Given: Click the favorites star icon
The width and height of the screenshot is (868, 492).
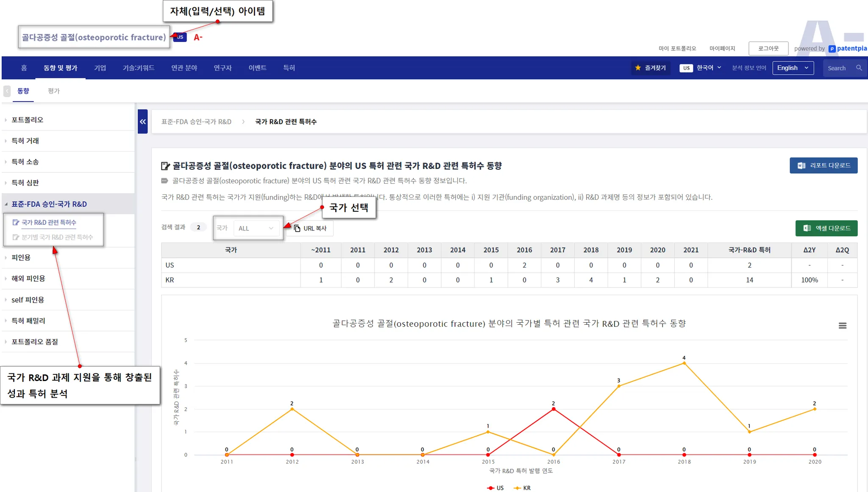Looking at the screenshot, I should [x=638, y=68].
